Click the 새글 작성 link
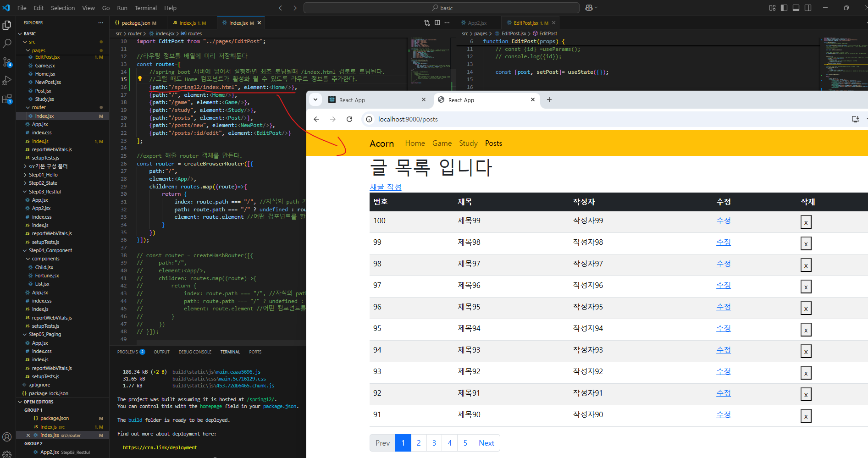 (386, 187)
